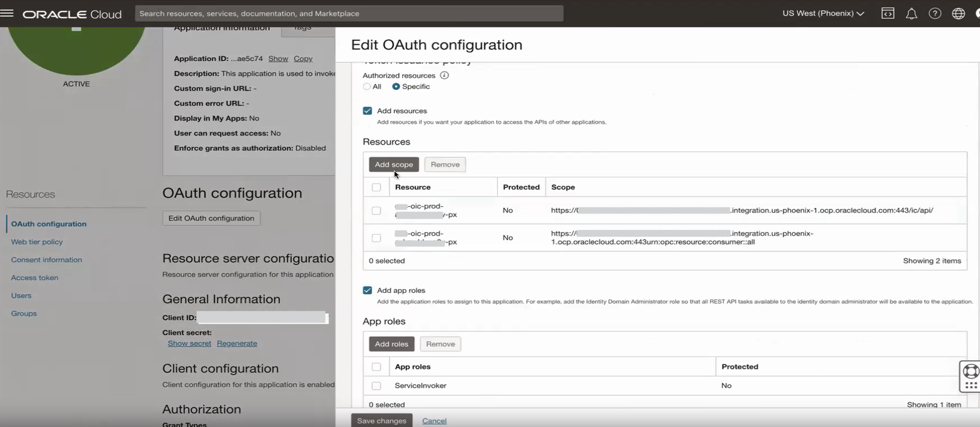Open the hamburger navigation menu
The width and height of the screenshot is (980, 427).
(7, 13)
